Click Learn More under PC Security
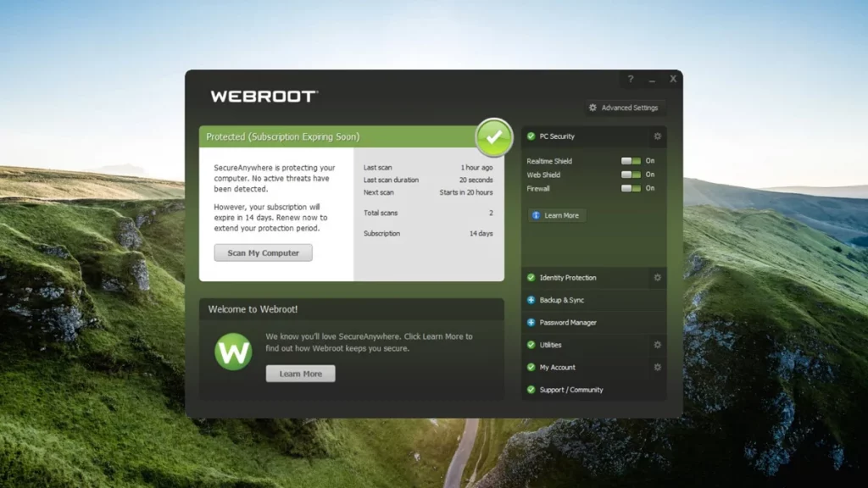This screenshot has width=868, height=488. point(556,215)
